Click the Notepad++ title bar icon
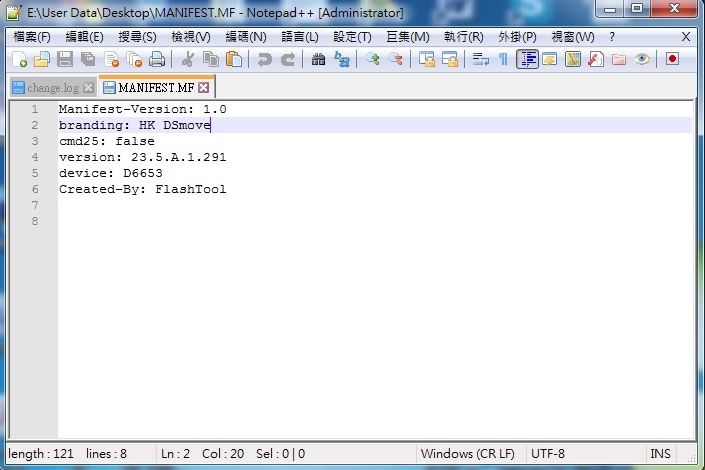This screenshot has height=470, width=705. pos(14,12)
